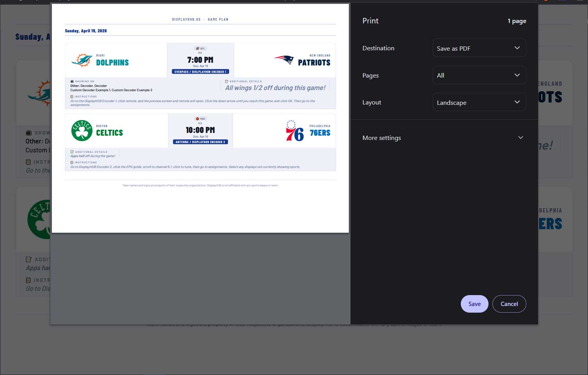Click the Showing On icon in the preview

[72, 81]
